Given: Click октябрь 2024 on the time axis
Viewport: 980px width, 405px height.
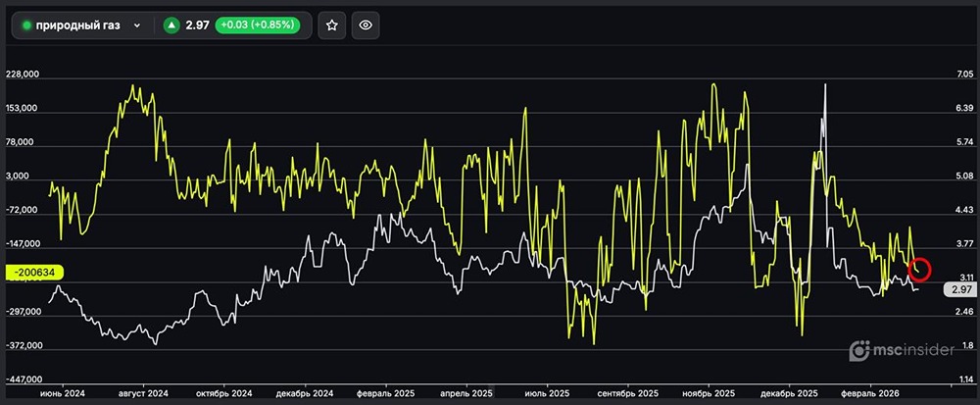Looking at the screenshot, I should click(224, 392).
